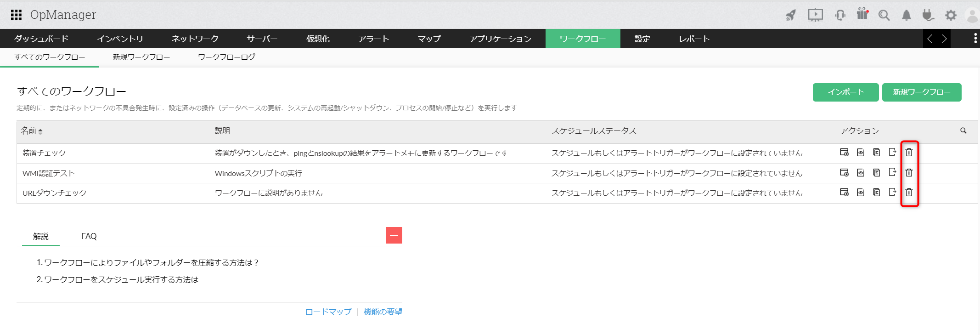Open the three-dot overflow menu
Viewport: 980px width, 335px height.
pyautogui.click(x=975, y=39)
